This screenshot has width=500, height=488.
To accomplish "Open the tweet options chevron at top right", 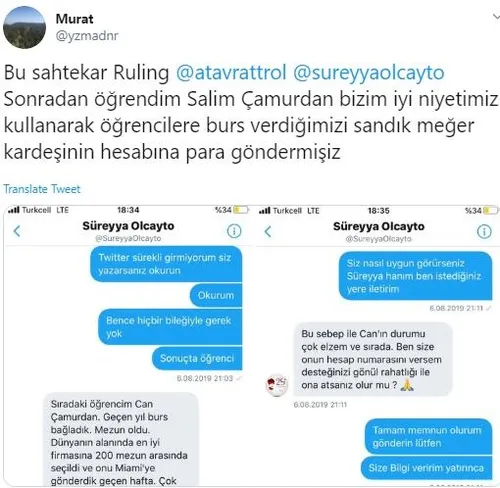I will (496, 17).
